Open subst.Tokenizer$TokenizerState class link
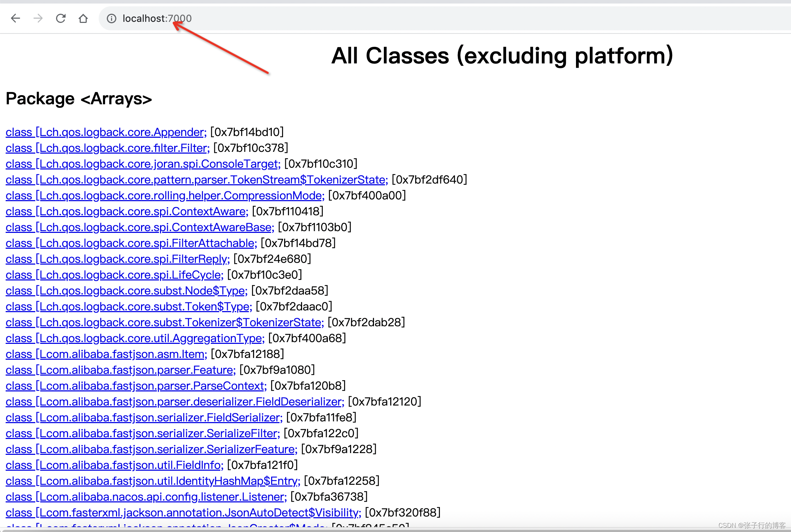This screenshot has height=532, width=791. point(165,322)
